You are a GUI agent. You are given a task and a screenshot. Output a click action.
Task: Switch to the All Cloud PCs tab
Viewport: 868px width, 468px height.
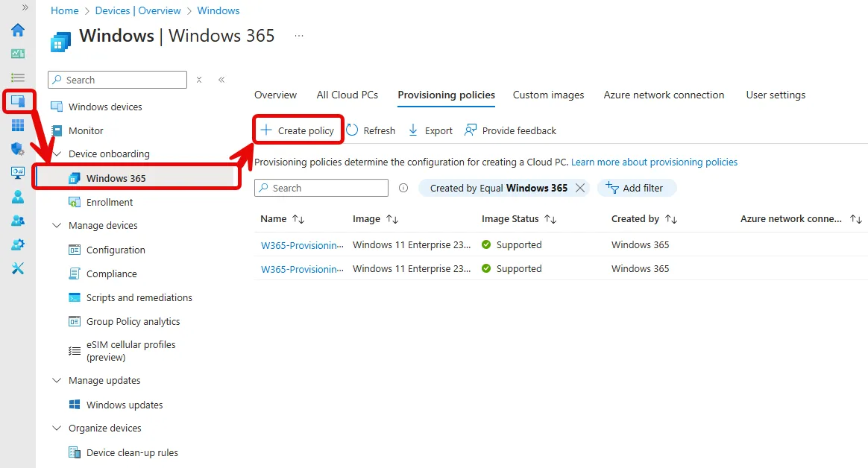(347, 95)
